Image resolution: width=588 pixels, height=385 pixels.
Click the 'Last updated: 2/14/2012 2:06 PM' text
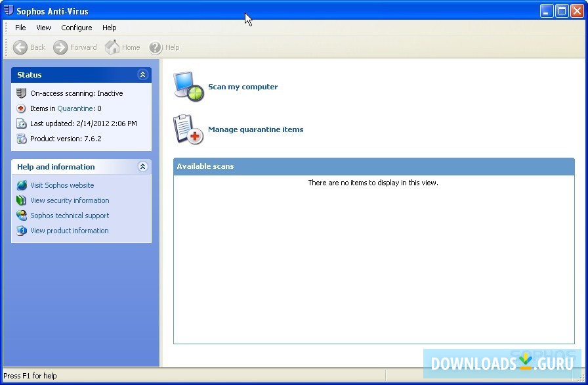pos(83,124)
